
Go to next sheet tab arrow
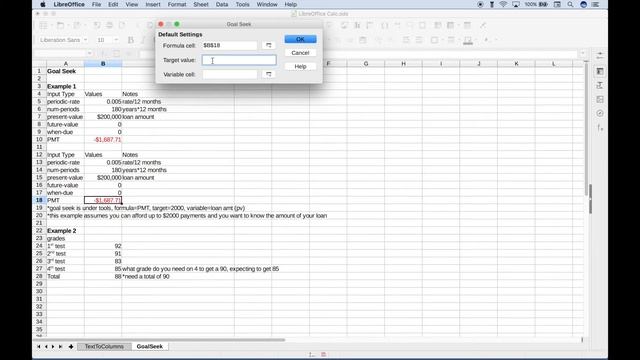53,347
